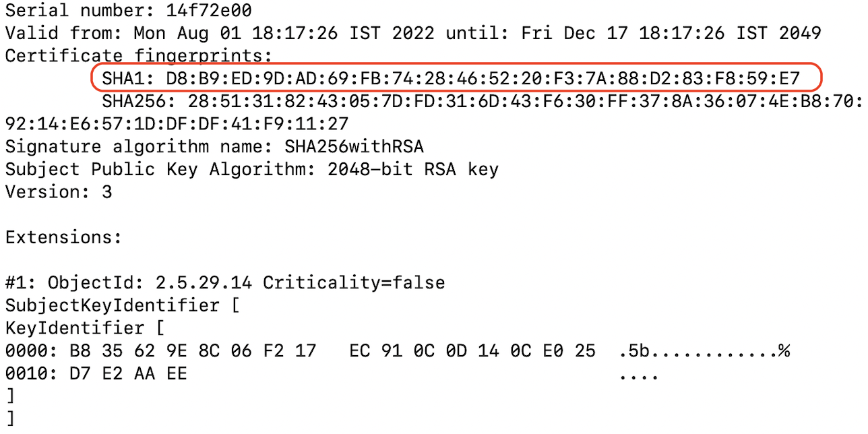
Task: Click the wrapped SHA256 continuation line
Action: pos(177,125)
